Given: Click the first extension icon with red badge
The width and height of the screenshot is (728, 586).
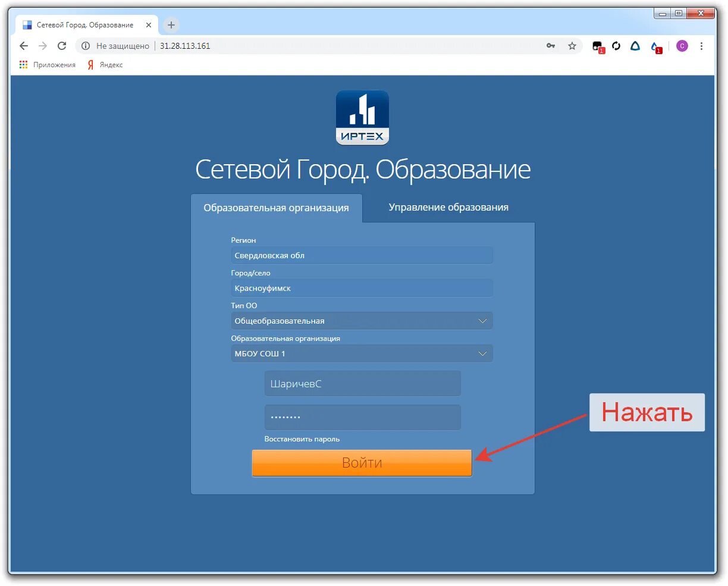Looking at the screenshot, I should pos(598,46).
